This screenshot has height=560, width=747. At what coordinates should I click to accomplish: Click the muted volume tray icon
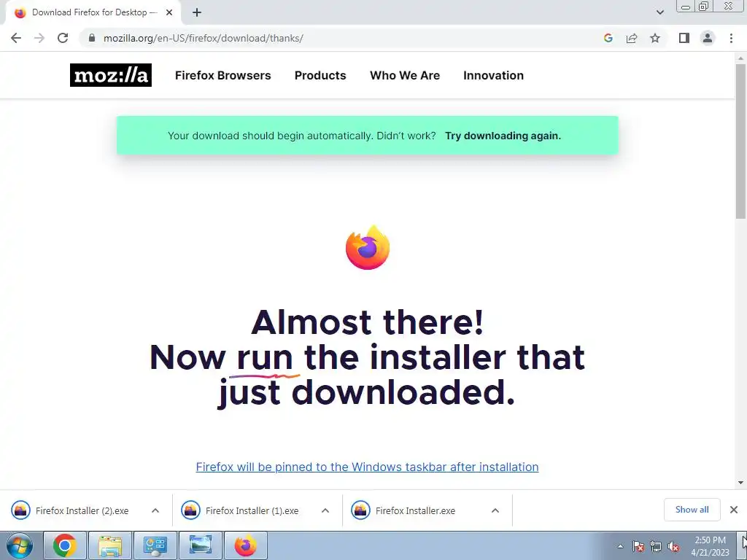[673, 546]
